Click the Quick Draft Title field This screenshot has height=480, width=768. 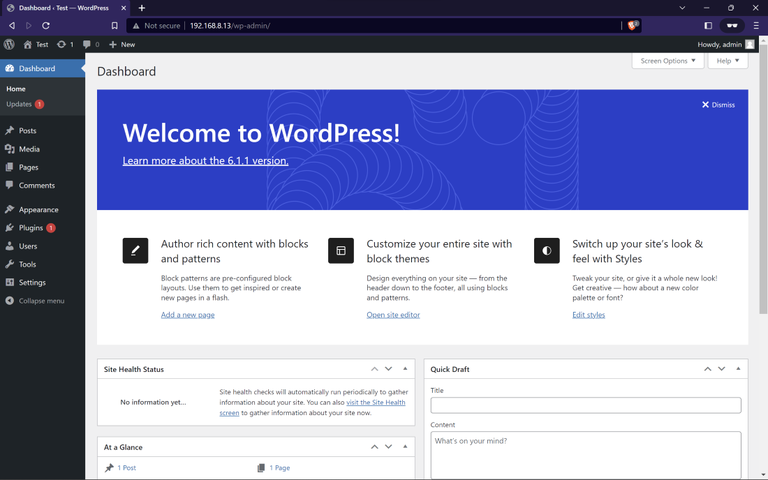tap(586, 405)
